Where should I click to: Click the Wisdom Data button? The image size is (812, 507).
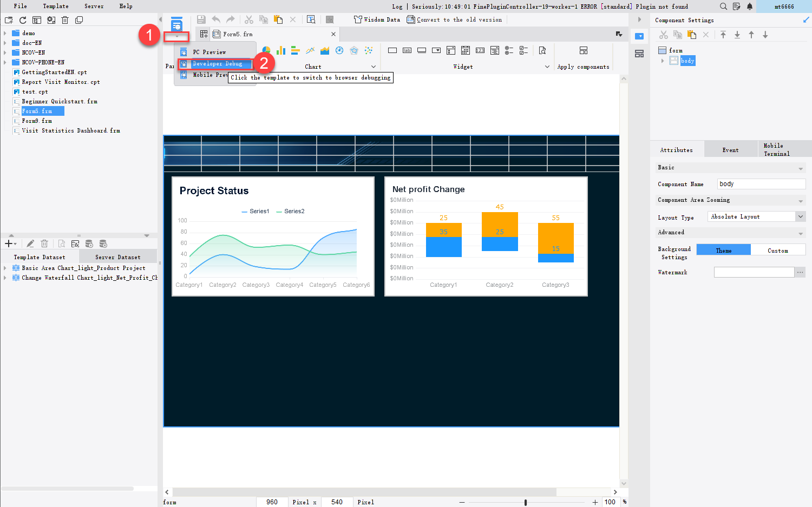pyautogui.click(x=377, y=20)
